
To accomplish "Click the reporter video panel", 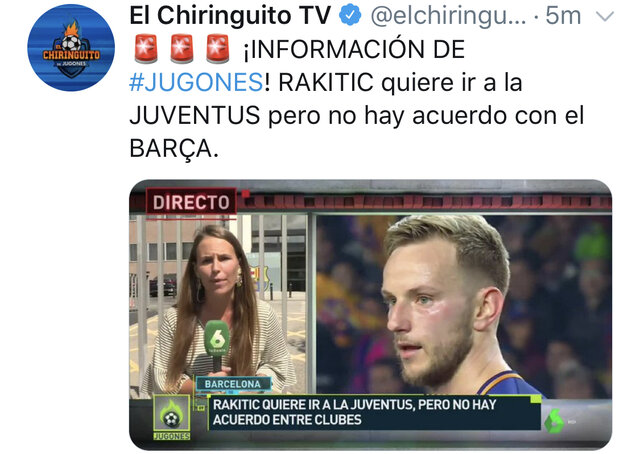I will [218, 305].
